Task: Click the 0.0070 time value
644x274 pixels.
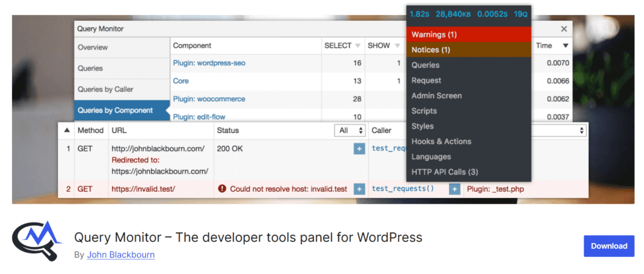Action: 558,63
